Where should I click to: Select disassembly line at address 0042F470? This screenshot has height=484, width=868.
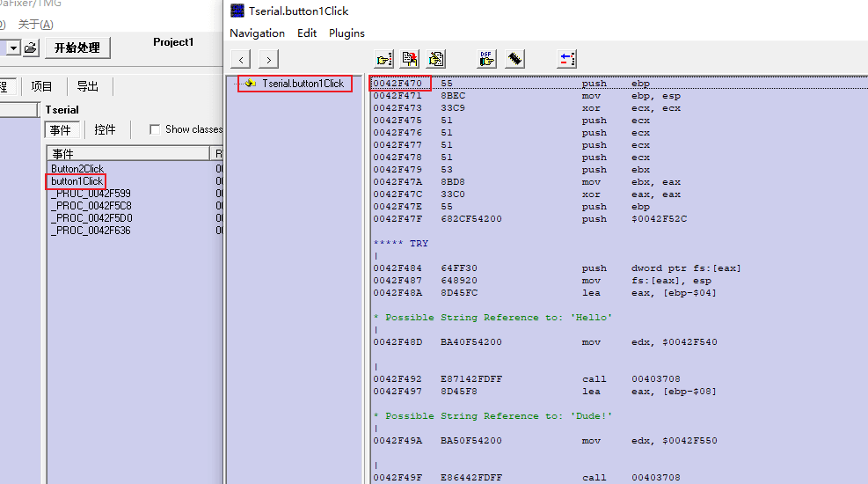click(x=619, y=83)
